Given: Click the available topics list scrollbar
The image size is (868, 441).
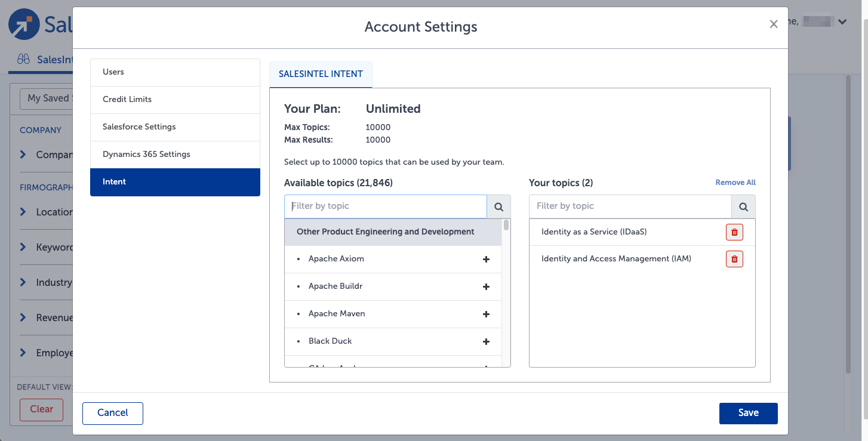Looking at the screenshot, I should pyautogui.click(x=506, y=225).
